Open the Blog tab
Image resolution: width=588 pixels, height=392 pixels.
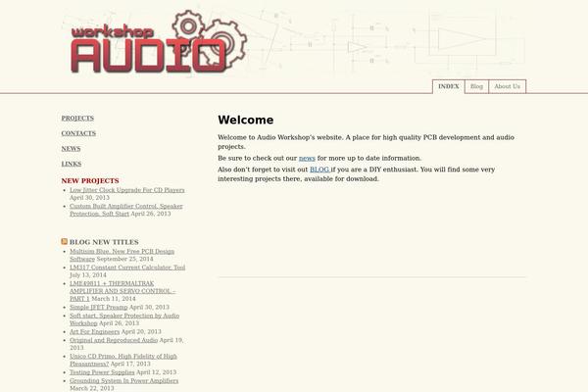(476, 86)
